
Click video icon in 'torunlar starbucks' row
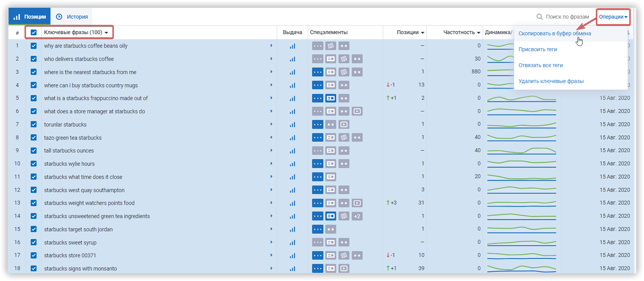(x=344, y=125)
